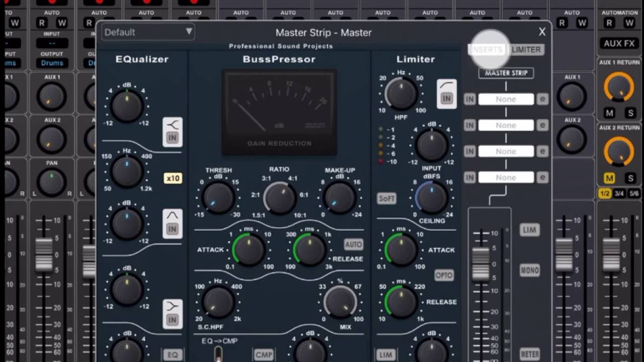The image size is (644, 362).
Task: Click the Drums output label
Action: point(52,63)
